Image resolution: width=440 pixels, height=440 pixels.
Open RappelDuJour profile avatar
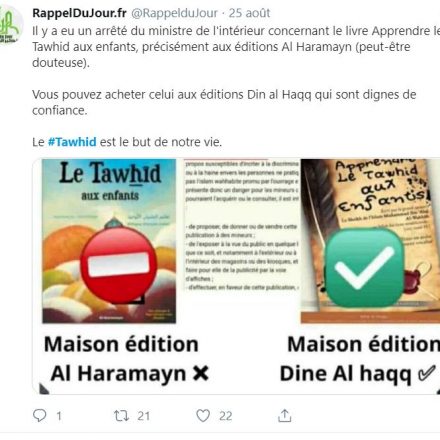click(x=10, y=27)
